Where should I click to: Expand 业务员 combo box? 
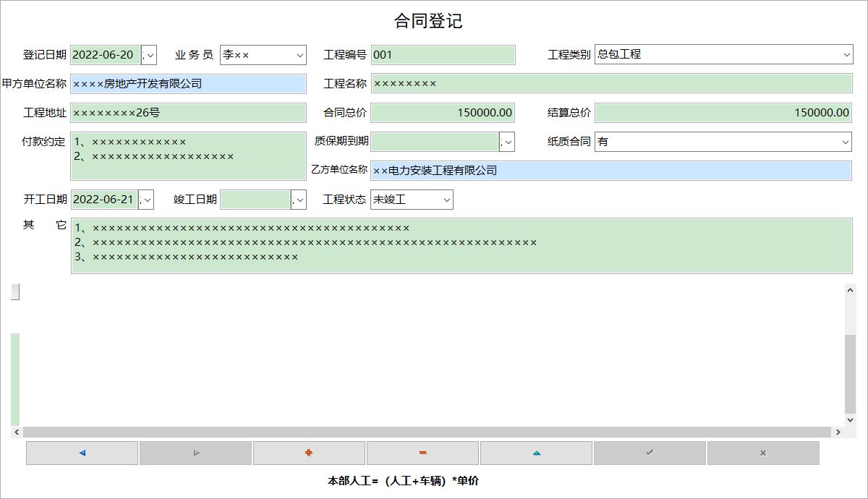(300, 55)
